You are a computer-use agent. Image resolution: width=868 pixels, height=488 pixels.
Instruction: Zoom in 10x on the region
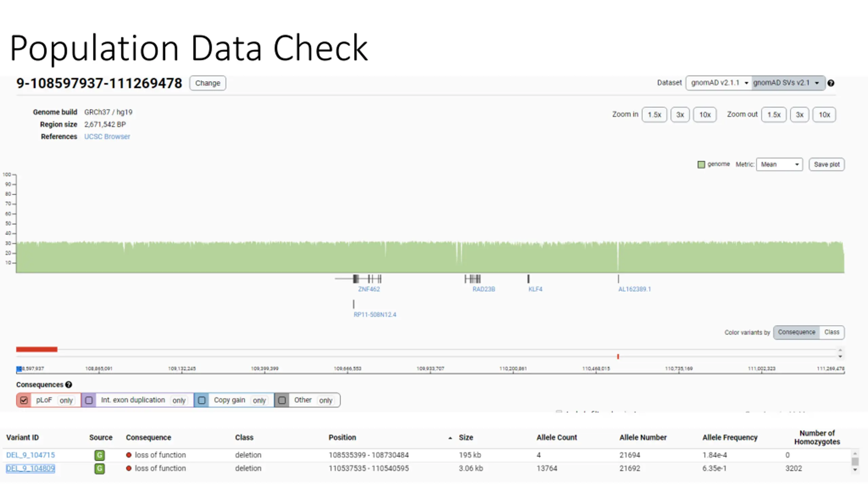coord(705,115)
